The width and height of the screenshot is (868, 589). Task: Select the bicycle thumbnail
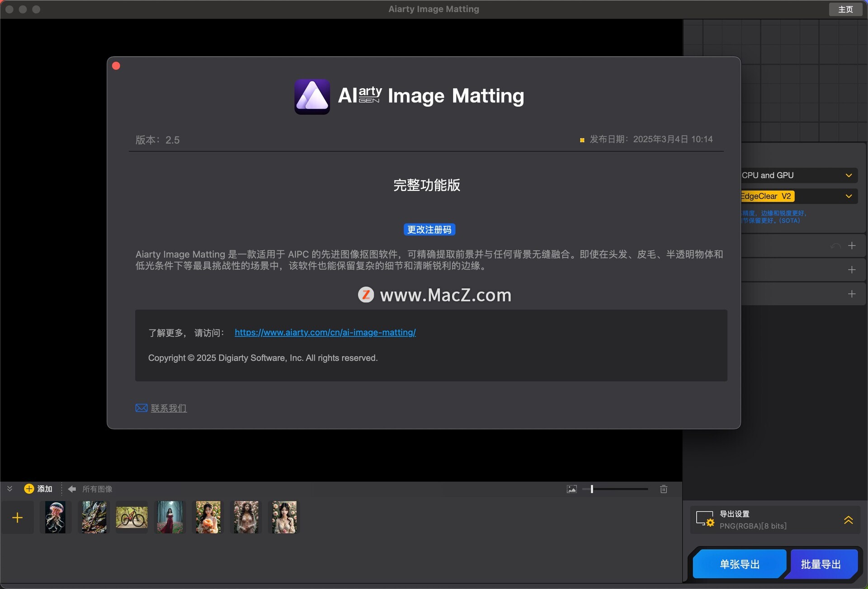point(132,518)
